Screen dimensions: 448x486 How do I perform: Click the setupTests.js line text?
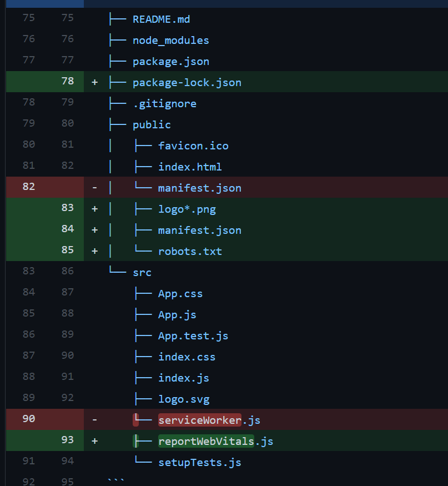[199, 462]
